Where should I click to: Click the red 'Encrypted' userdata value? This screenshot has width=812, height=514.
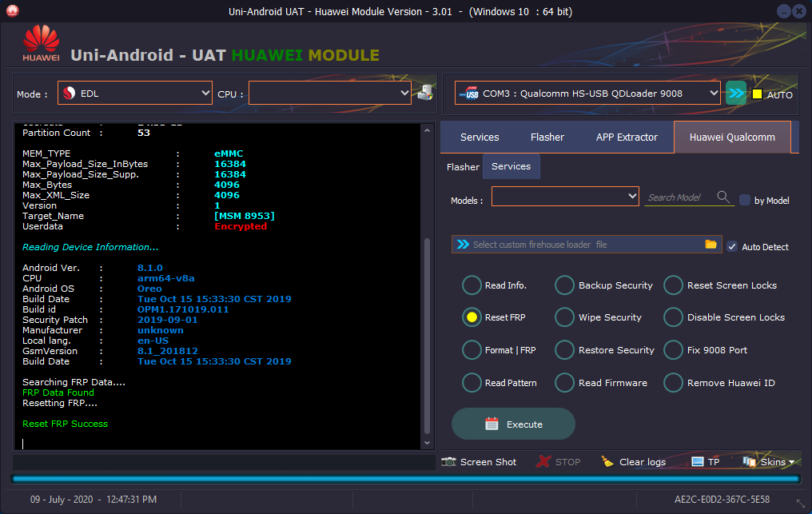(241, 226)
